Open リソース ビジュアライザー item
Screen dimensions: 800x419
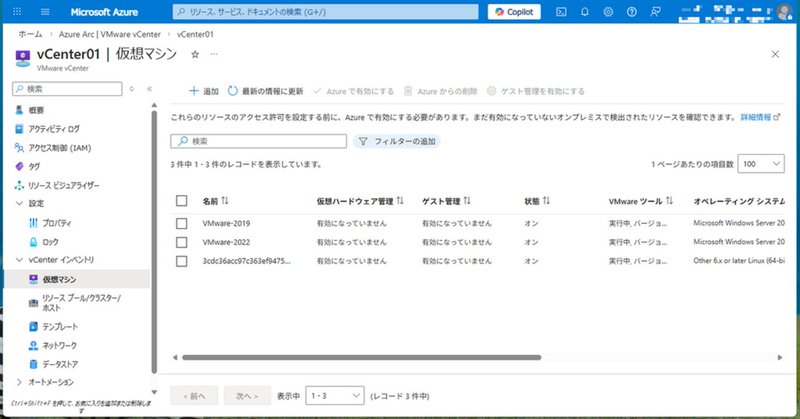click(63, 185)
